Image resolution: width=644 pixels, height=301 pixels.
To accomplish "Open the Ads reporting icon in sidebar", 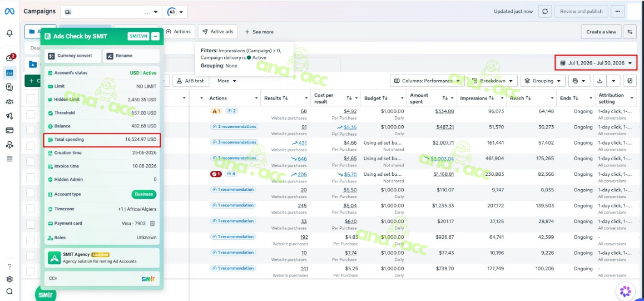I will click(9, 87).
